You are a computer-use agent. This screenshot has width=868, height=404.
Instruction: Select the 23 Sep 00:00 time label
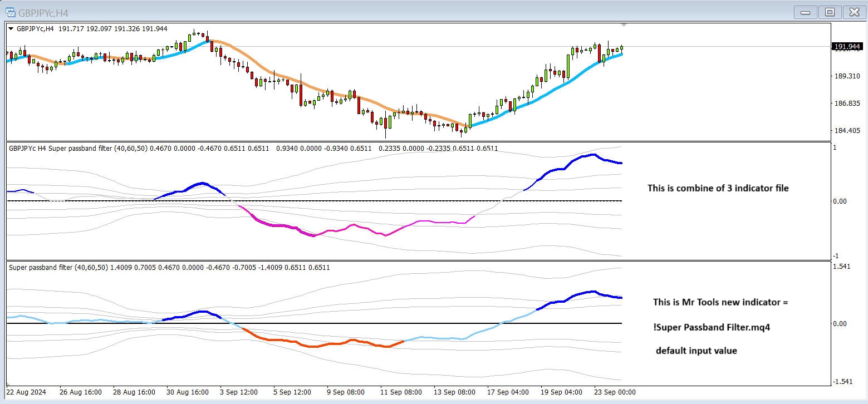point(615,392)
